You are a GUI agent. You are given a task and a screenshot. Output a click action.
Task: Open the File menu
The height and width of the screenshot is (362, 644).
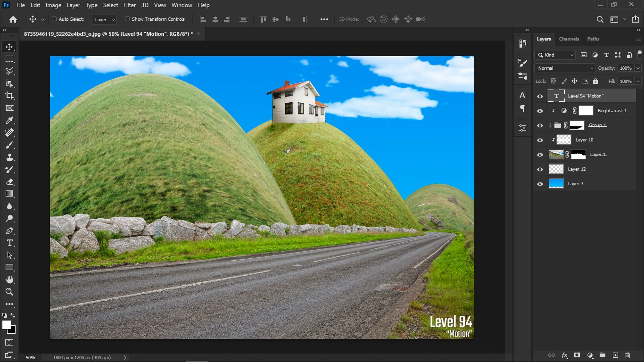coord(20,5)
